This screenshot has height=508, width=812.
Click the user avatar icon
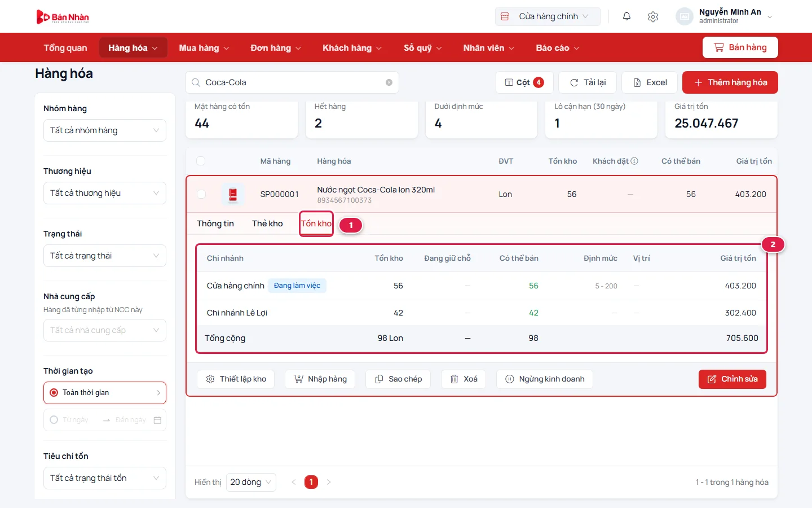pyautogui.click(x=684, y=16)
